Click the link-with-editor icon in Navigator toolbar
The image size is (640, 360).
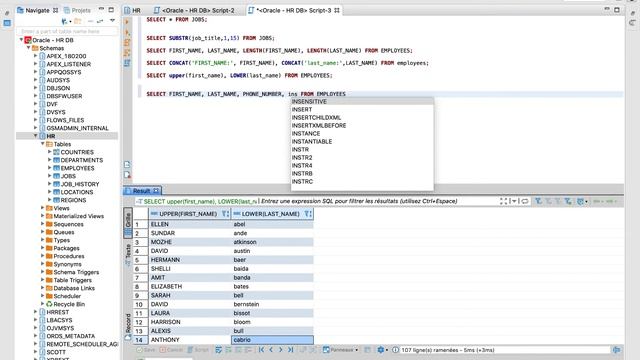(100, 21)
